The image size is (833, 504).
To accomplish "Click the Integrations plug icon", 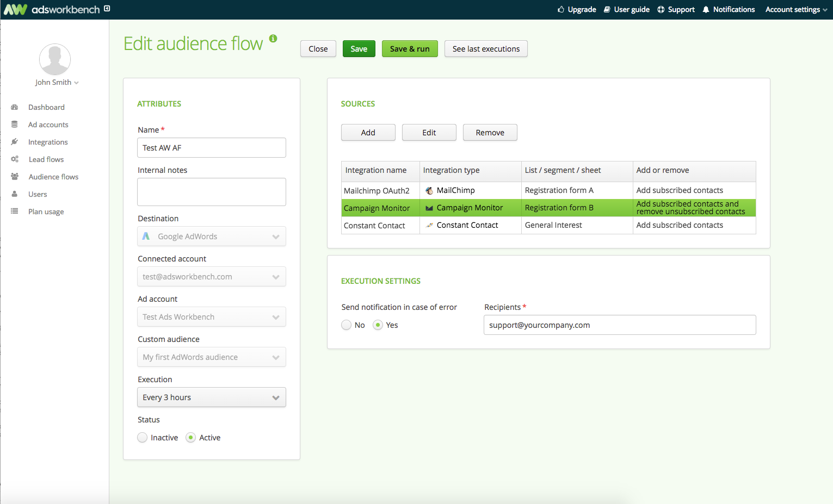I will point(15,142).
